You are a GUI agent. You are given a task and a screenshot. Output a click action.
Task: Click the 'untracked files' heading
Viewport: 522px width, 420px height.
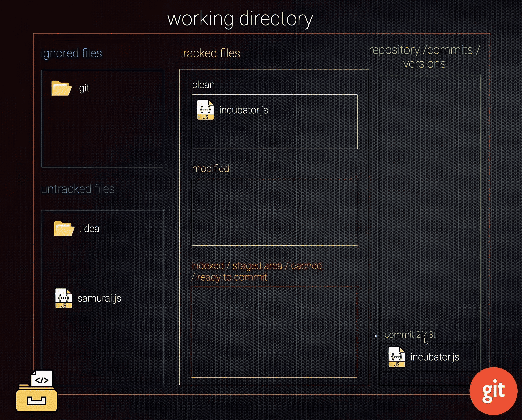[78, 189]
